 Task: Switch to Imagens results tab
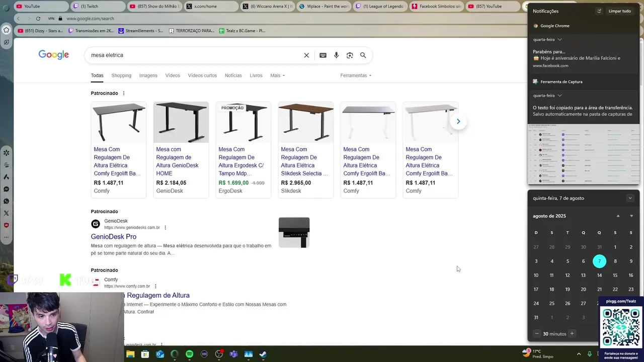(148, 75)
